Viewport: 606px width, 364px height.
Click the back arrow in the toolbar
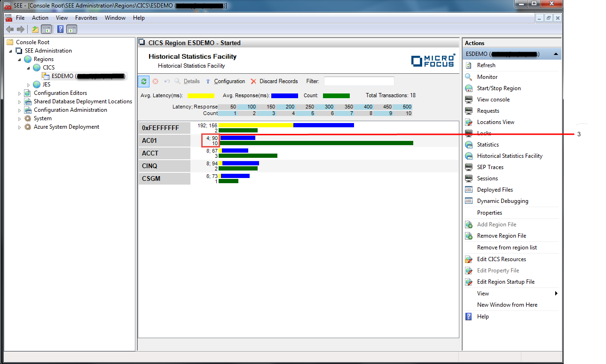pyautogui.click(x=10, y=30)
